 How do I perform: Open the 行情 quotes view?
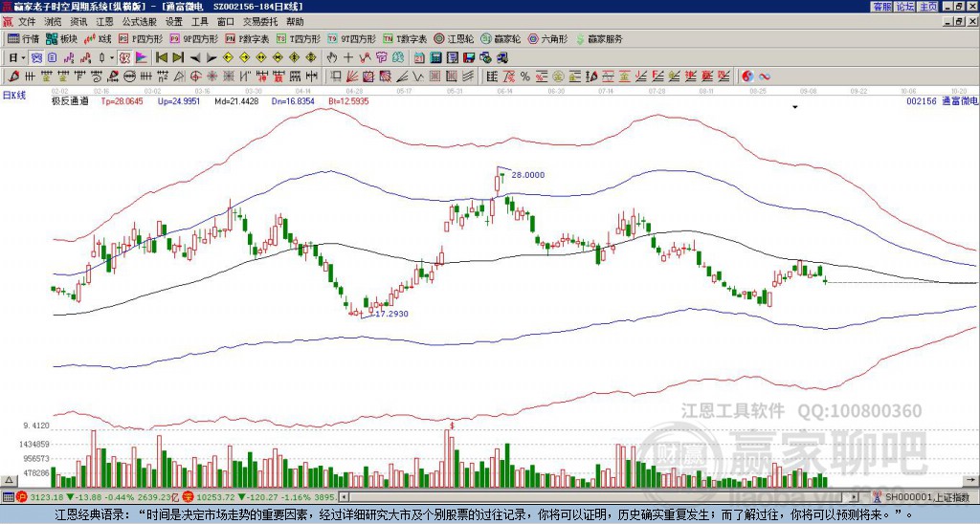[x=24, y=38]
